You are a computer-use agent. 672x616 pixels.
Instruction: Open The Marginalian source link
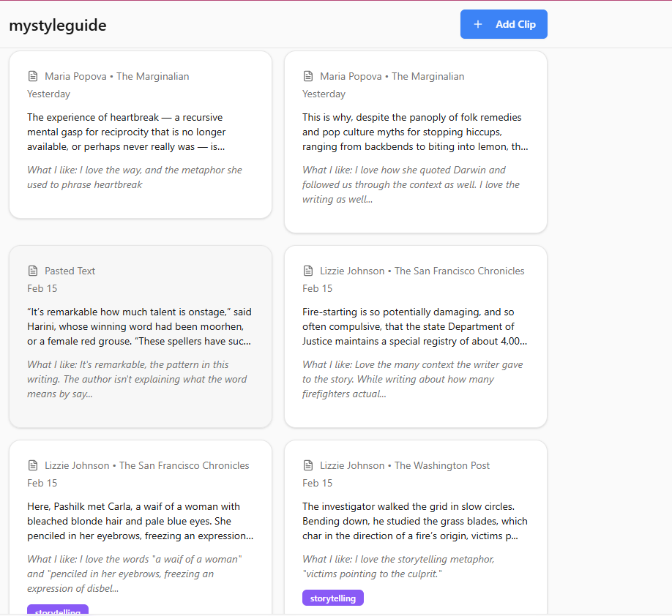click(x=152, y=75)
